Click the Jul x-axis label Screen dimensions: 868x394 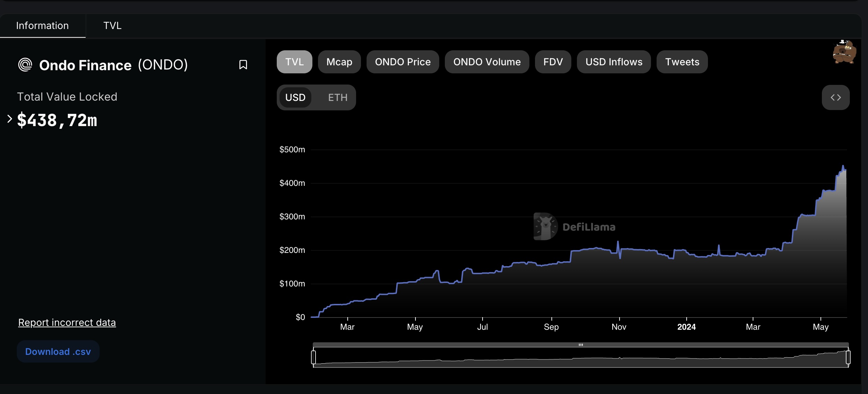(483, 327)
